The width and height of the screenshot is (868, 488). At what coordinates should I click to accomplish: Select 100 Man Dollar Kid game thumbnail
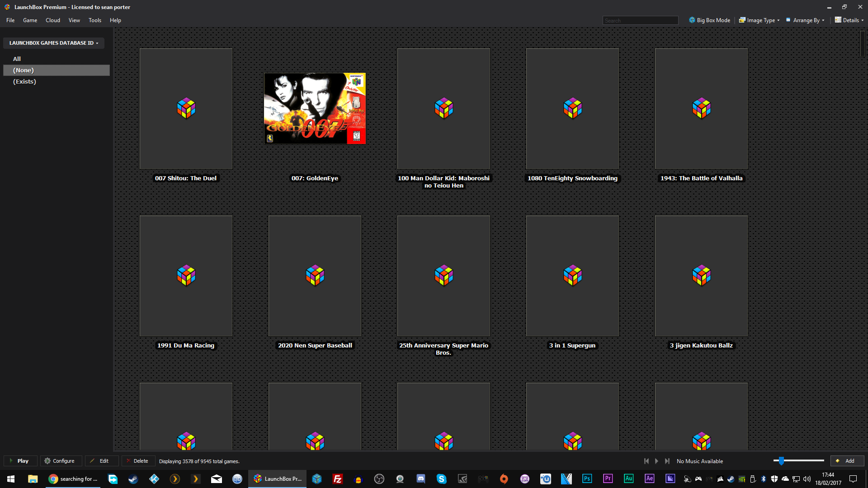443,108
